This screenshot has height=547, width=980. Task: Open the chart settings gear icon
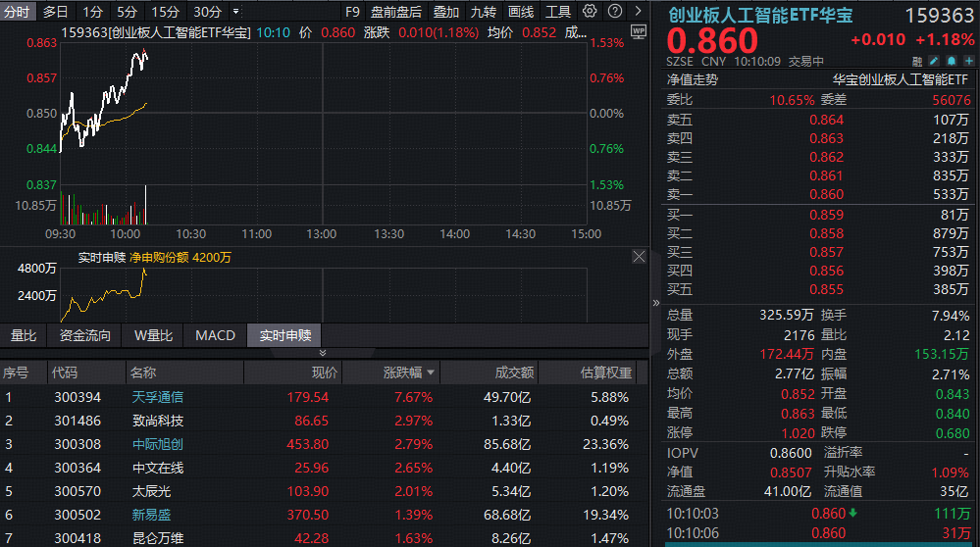[590, 12]
